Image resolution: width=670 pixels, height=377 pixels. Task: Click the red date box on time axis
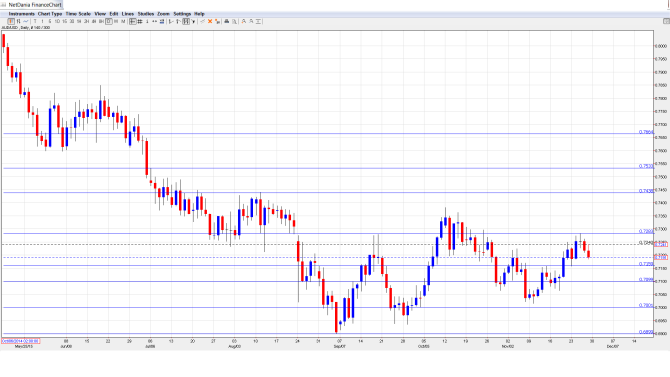(x=21, y=341)
